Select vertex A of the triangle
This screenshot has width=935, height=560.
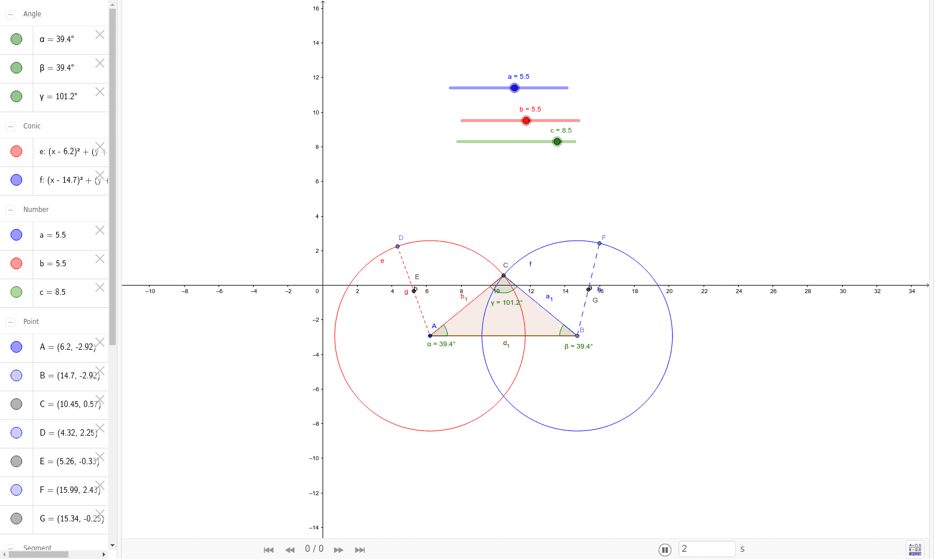point(430,336)
